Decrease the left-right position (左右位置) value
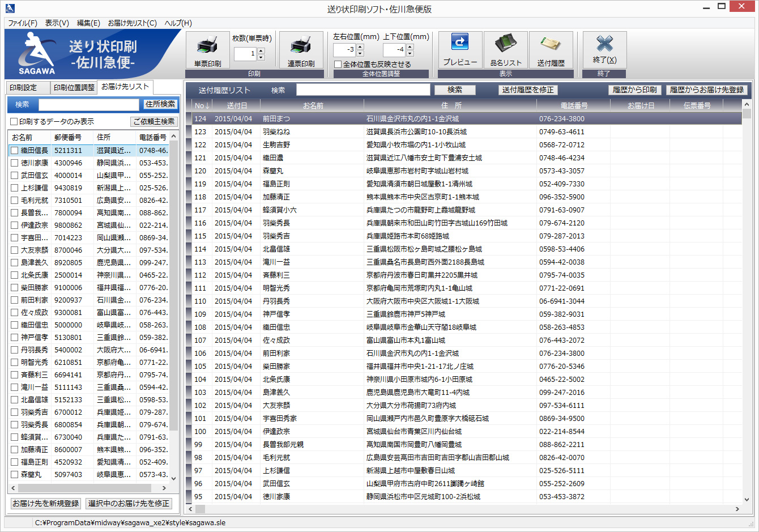The width and height of the screenshot is (759, 532). pos(360,53)
